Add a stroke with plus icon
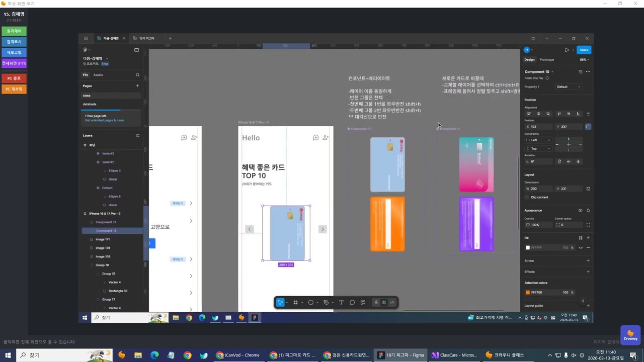644x362 pixels. tap(588, 260)
